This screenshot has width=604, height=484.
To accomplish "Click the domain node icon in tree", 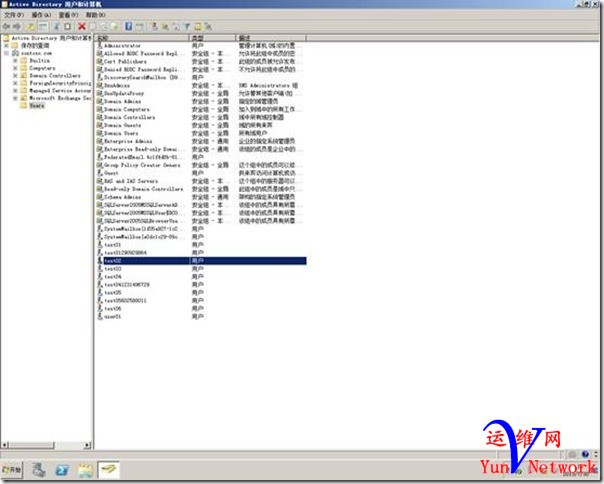I will 15,53.
